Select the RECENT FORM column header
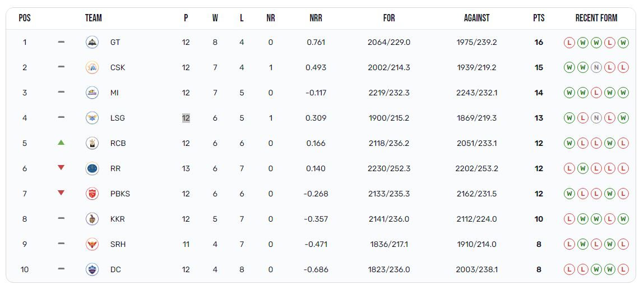Viewport: 644px width, 298px height. [x=596, y=18]
